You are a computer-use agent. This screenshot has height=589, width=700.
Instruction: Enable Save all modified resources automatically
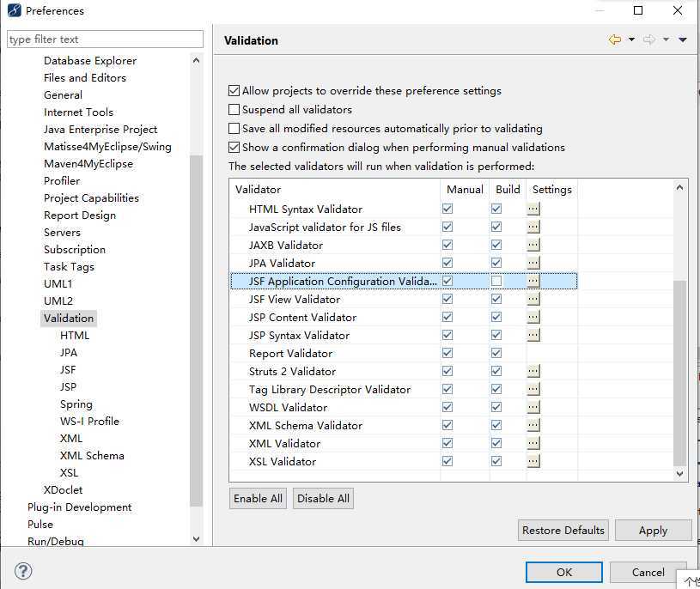(234, 129)
